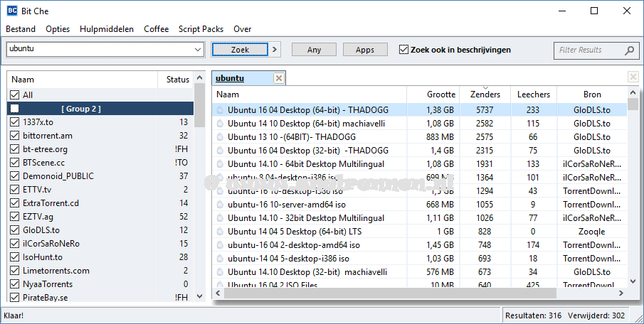Select the Ubuntu 14 04 5 Desktop (64-bit) LTS row
This screenshot has height=324, width=644.
(x=420, y=232)
